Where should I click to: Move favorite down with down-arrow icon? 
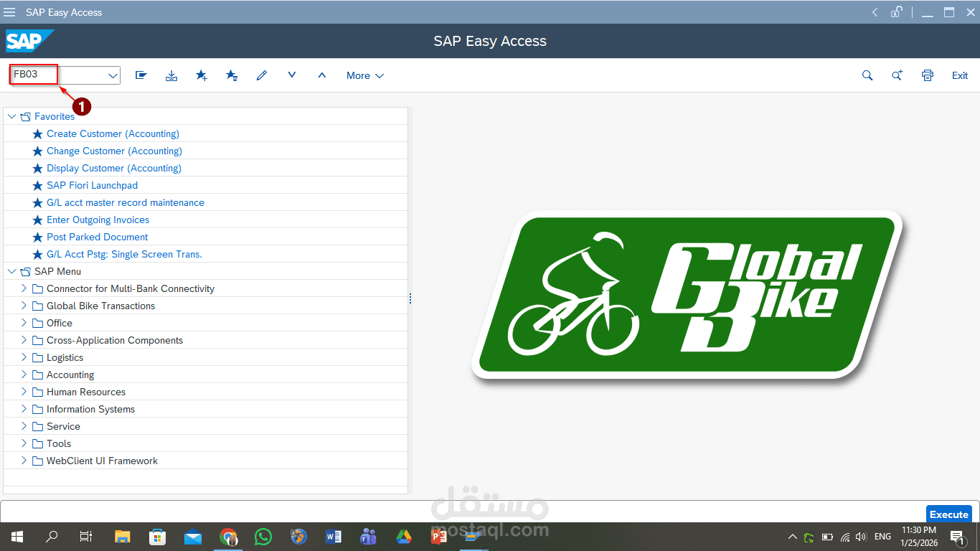point(292,75)
